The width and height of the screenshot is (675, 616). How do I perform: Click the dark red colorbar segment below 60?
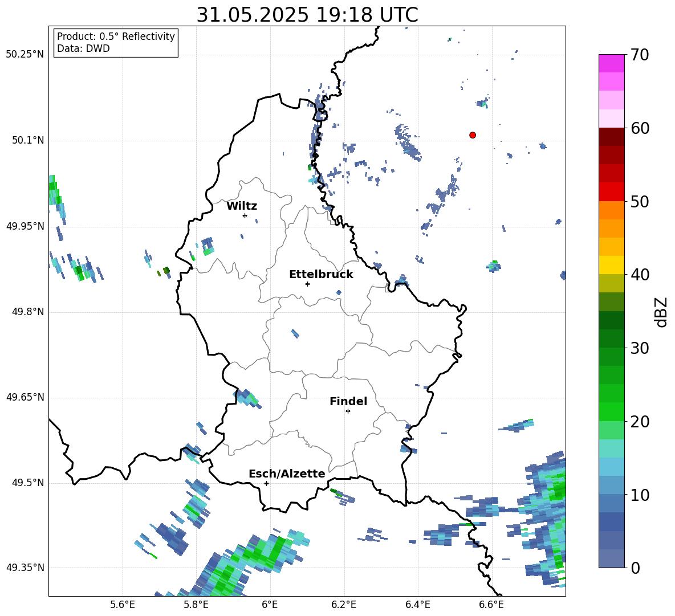click(x=611, y=137)
